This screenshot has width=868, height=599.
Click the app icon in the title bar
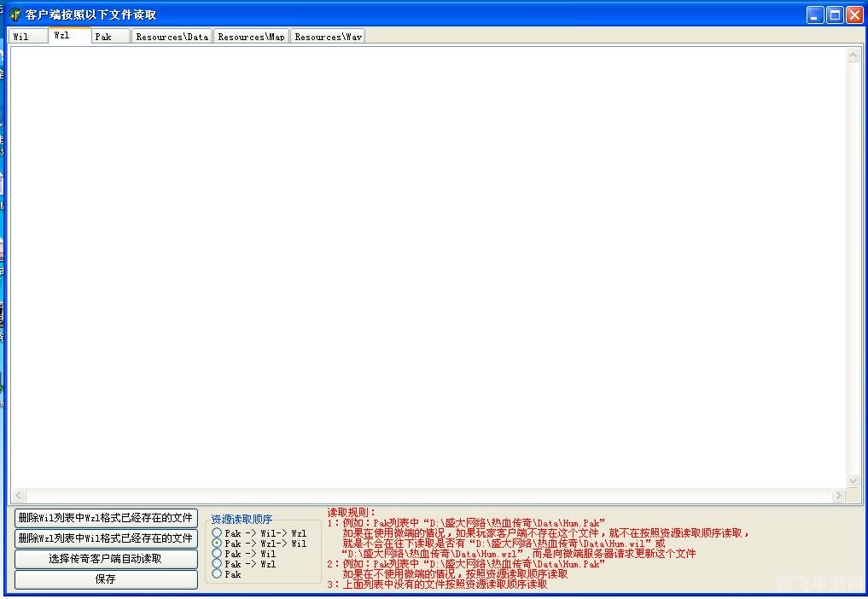pos(15,15)
